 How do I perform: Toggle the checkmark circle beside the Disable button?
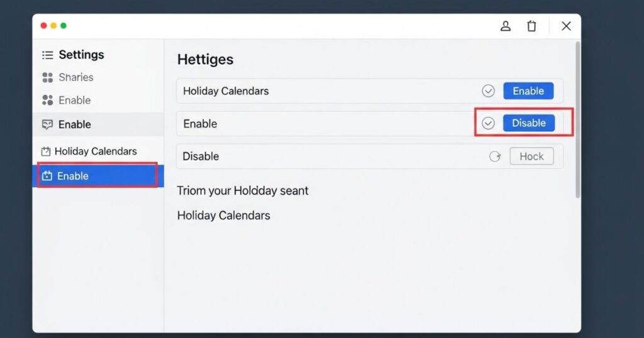488,123
